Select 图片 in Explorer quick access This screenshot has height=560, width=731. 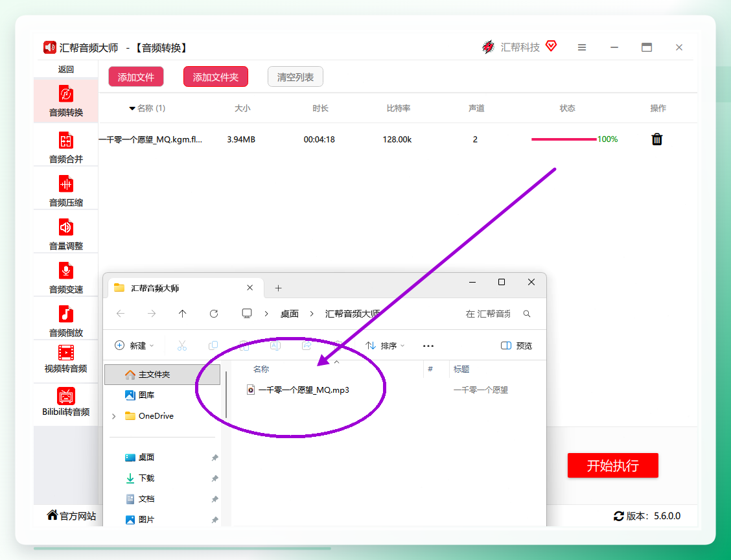click(x=162, y=519)
